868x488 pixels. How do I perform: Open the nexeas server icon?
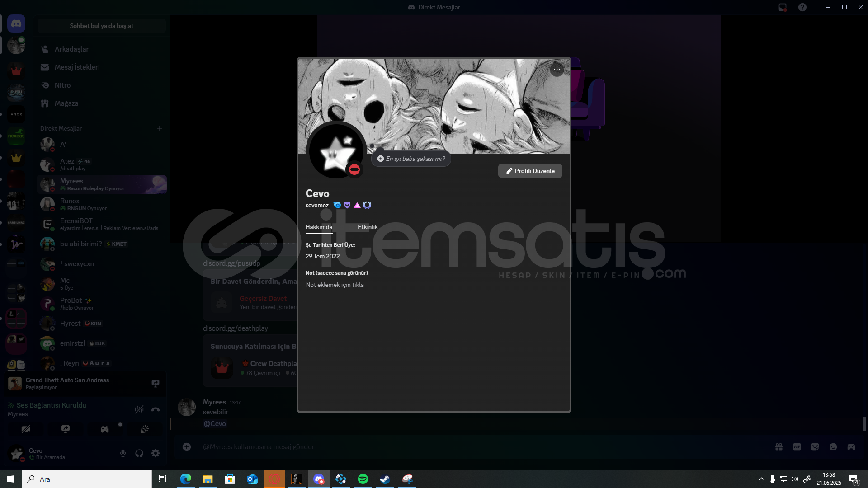click(16, 136)
